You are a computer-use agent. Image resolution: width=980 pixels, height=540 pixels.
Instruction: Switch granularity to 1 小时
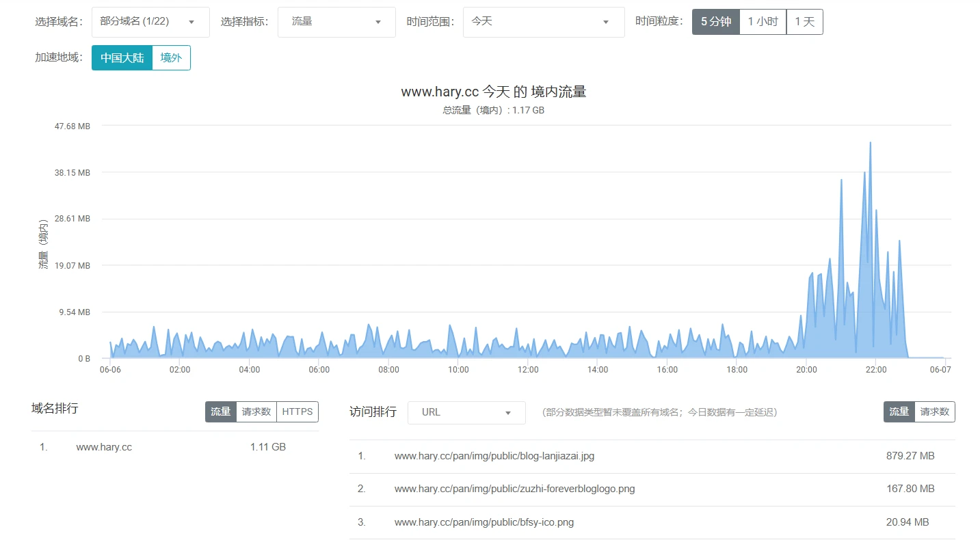point(763,22)
